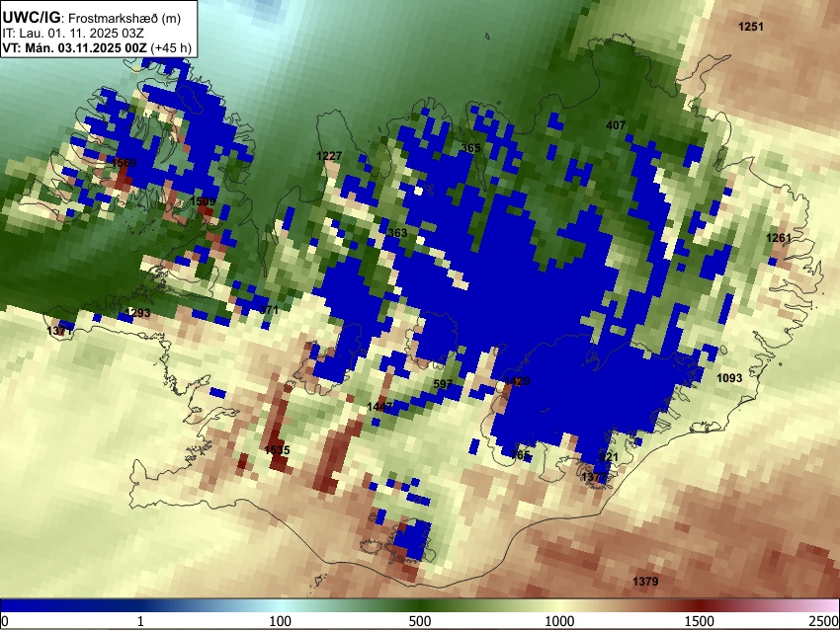Click the dark blue section of the color scale
Screen dimensions: 840x630
[69, 605]
